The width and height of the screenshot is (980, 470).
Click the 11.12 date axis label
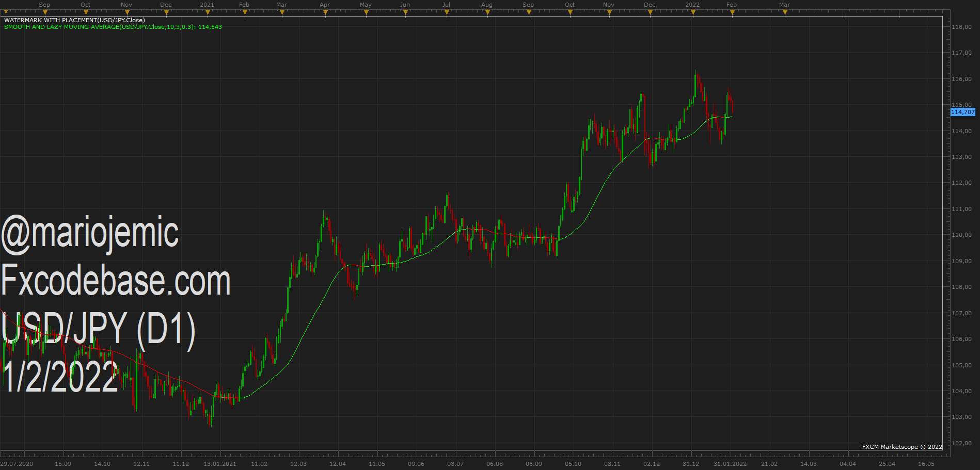pos(181,464)
